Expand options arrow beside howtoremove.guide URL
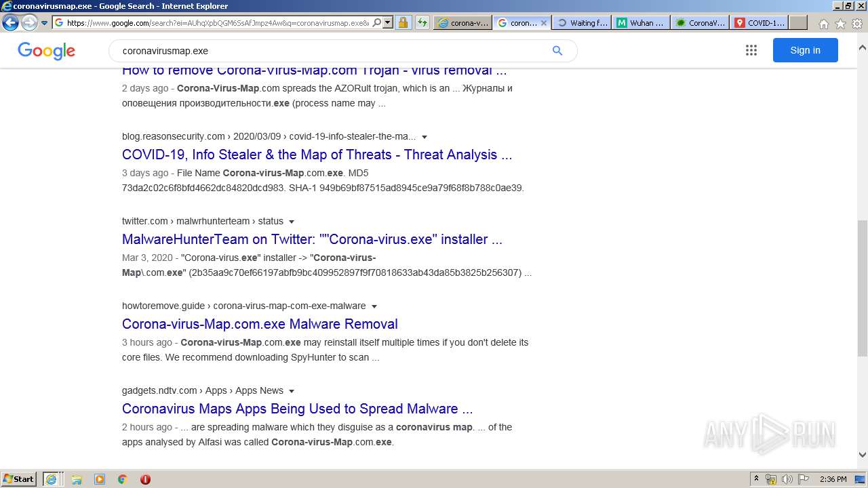The image size is (868, 488). click(374, 306)
